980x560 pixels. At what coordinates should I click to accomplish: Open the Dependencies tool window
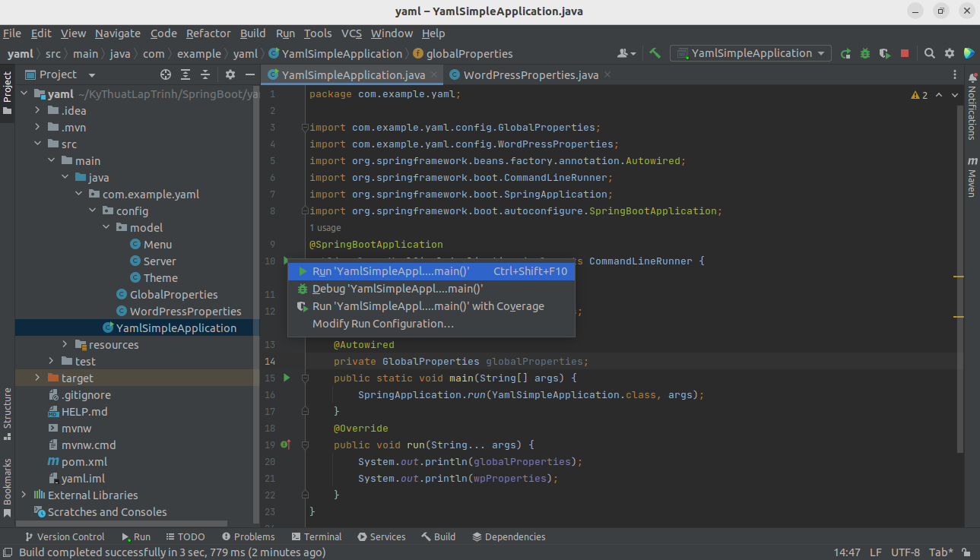pyautogui.click(x=509, y=536)
